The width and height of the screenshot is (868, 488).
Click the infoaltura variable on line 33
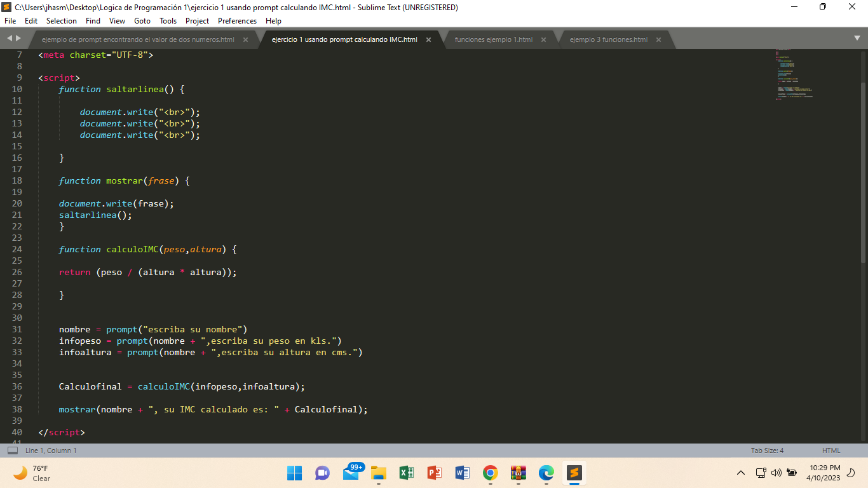tap(85, 352)
